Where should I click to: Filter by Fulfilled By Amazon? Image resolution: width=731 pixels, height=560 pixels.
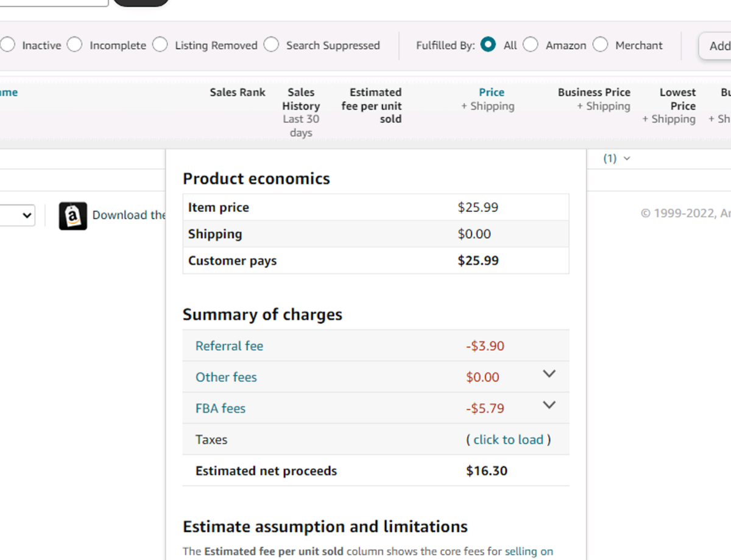(531, 45)
